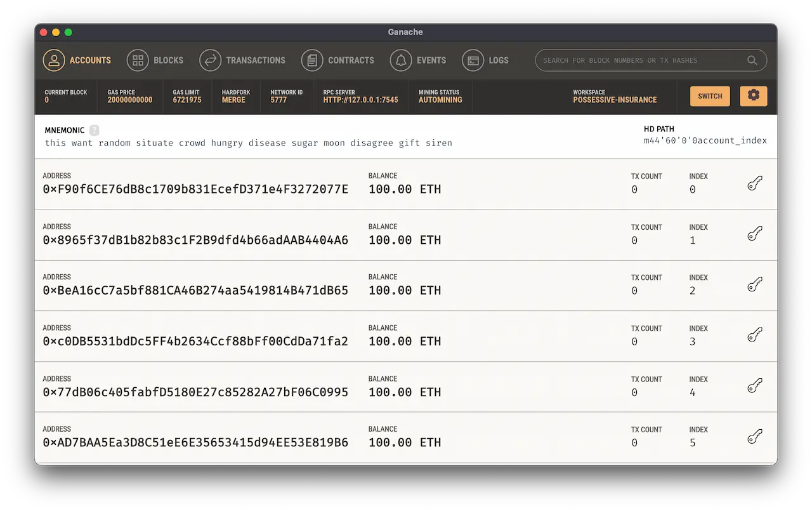Click the Blocks grid icon

coord(138,60)
